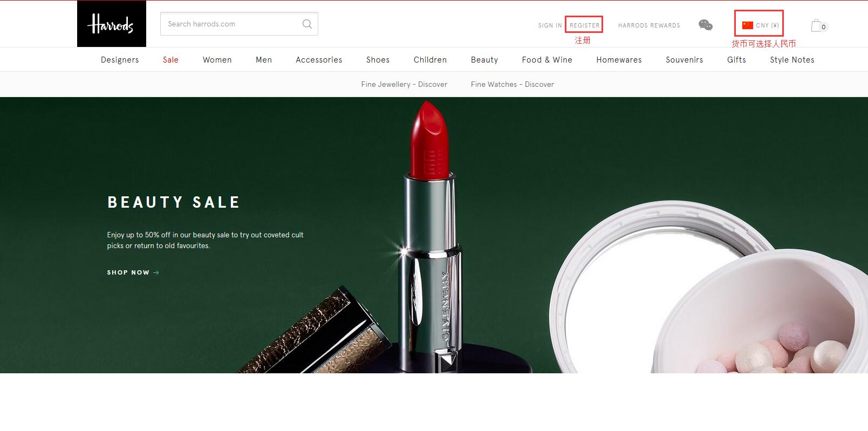Click the Register link
Screen dimensions: 868x431
click(x=584, y=25)
